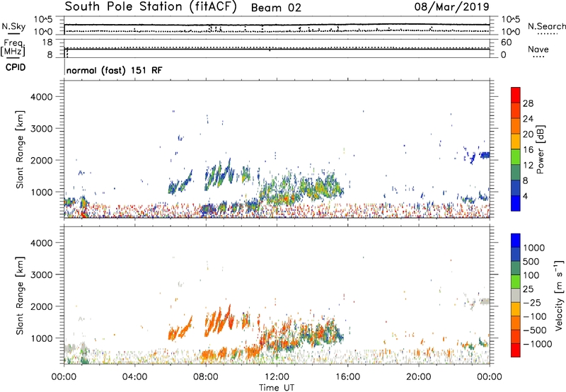Click the "-25" label on the velocity color bar

coord(532,302)
